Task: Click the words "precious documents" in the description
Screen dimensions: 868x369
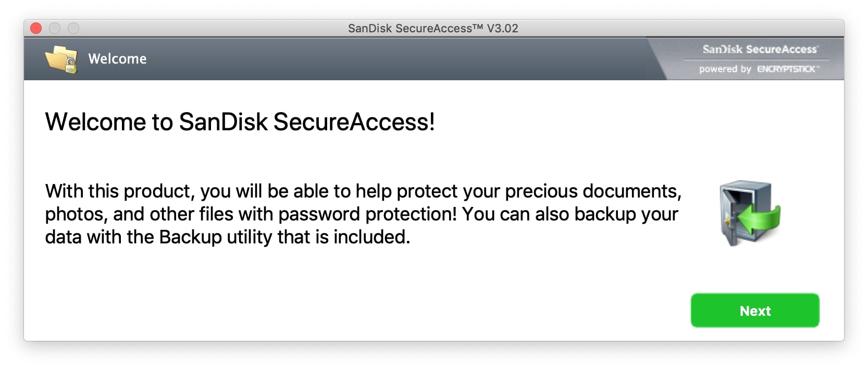Action: [x=592, y=191]
